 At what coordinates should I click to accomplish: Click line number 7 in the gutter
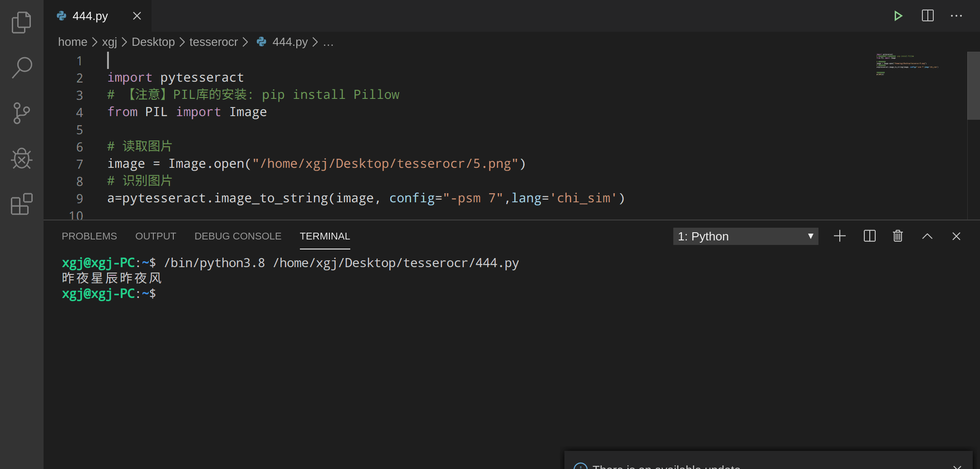pos(79,164)
